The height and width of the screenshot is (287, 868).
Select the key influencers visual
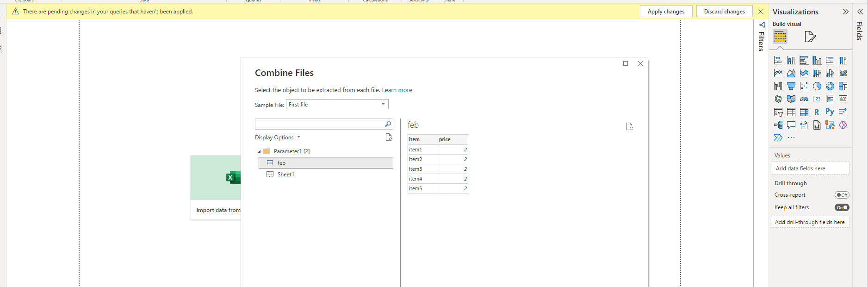click(x=843, y=112)
